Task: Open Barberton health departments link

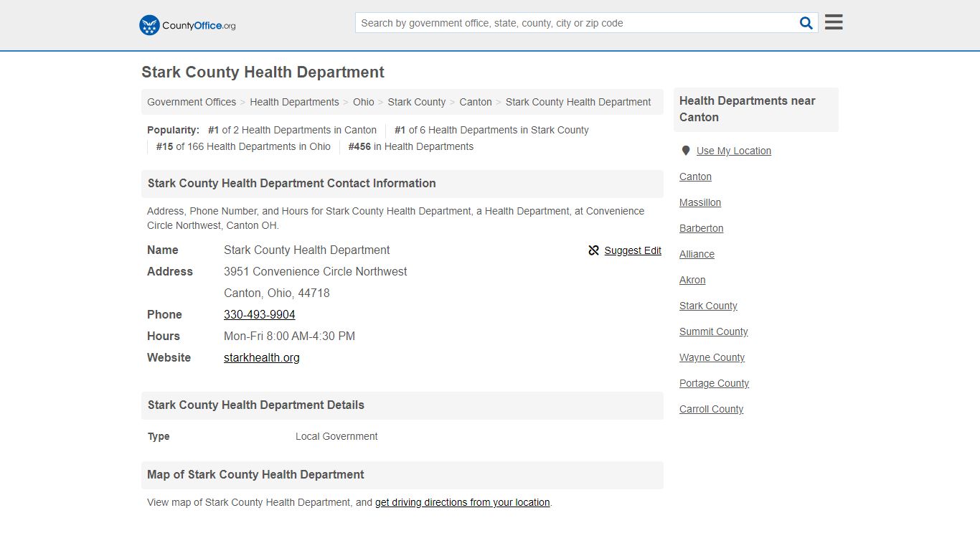Action: tap(702, 228)
